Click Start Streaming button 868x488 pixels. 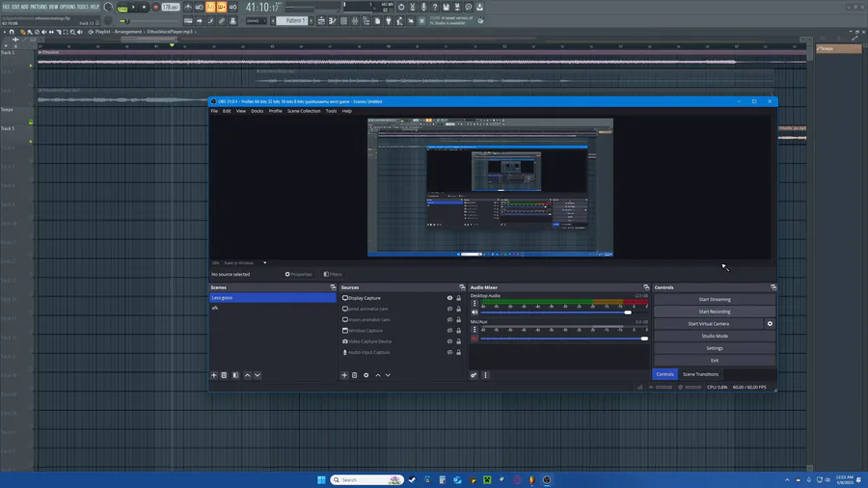[715, 299]
